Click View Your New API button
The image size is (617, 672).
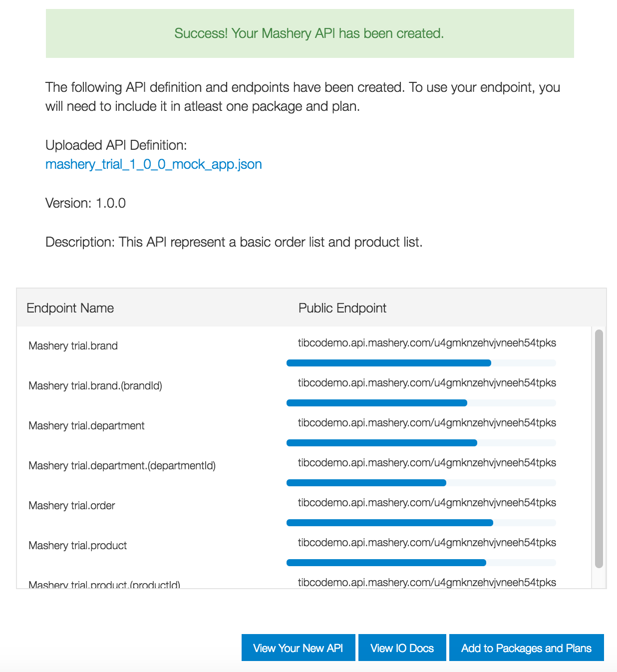click(298, 648)
